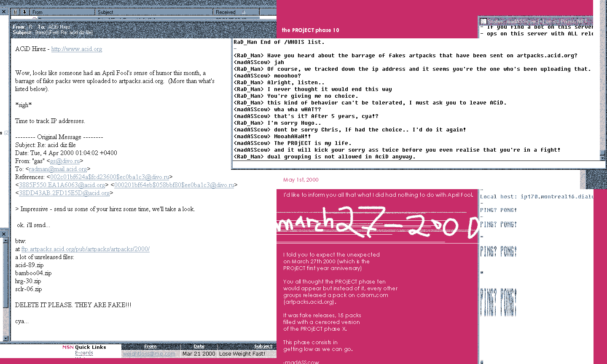This screenshot has height=364, width=607.
Task: Click the Subject header in the bottom mail list
Action: pos(263,346)
